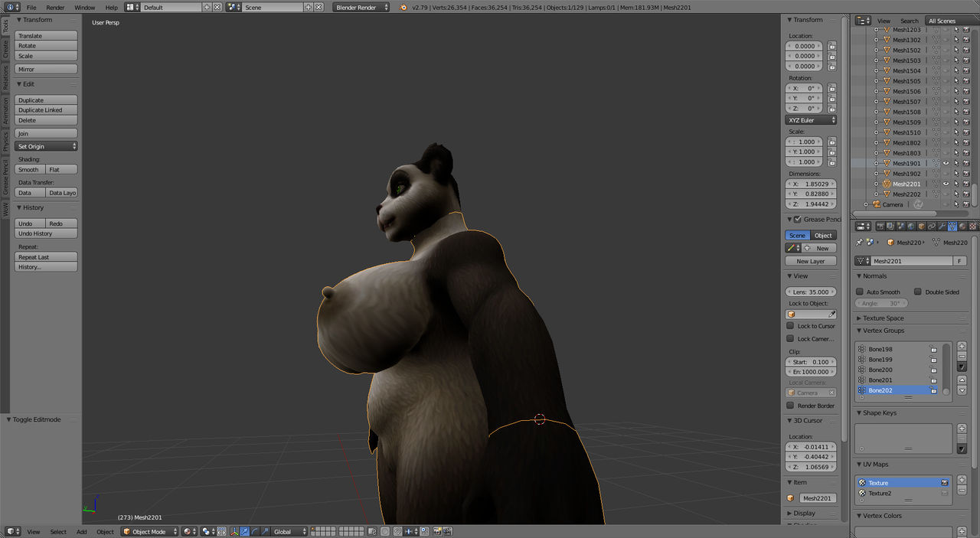Open the Help menu

tap(112, 8)
